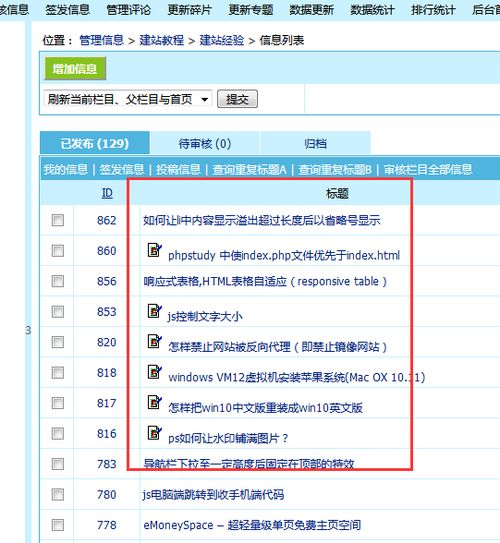Click the edit icon beside phpstudy title
Viewport: 500px width, 543px height.
point(154,250)
